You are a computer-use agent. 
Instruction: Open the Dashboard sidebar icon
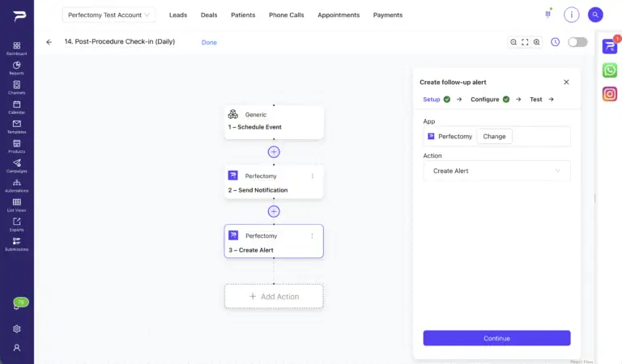click(x=17, y=49)
